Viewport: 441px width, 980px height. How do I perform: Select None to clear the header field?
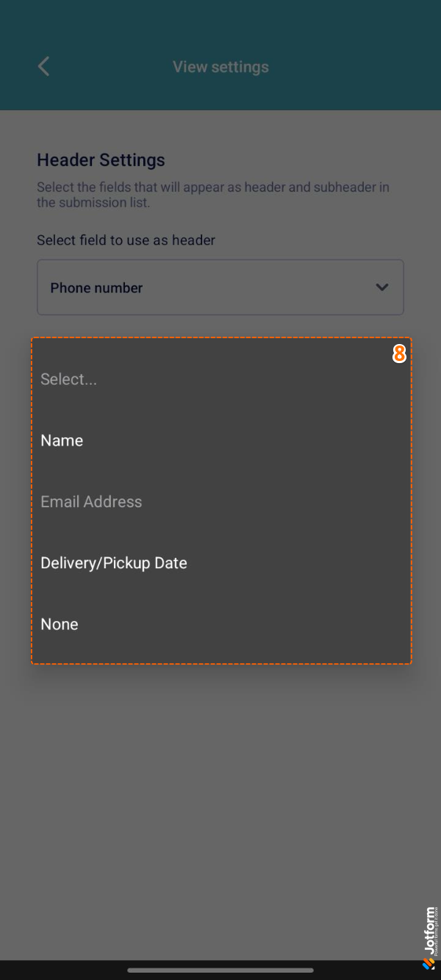coord(59,623)
